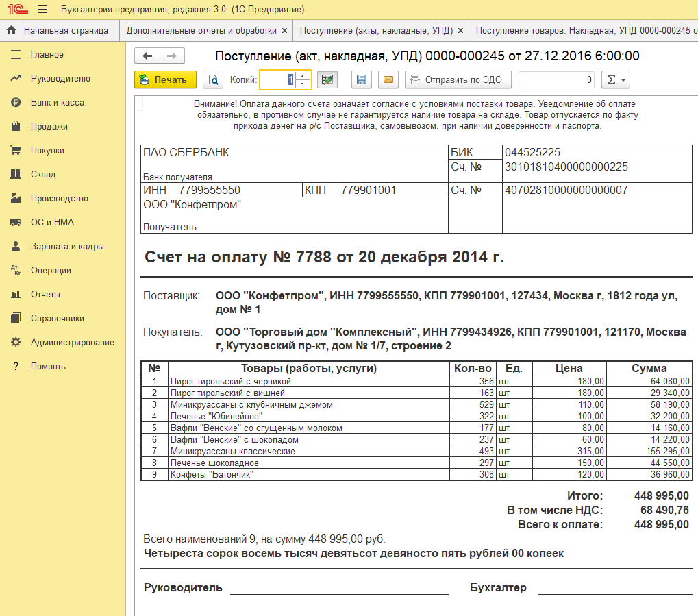698x616 pixels.
Task: Open ОС и НМА in the sidebar
Action: (53, 223)
